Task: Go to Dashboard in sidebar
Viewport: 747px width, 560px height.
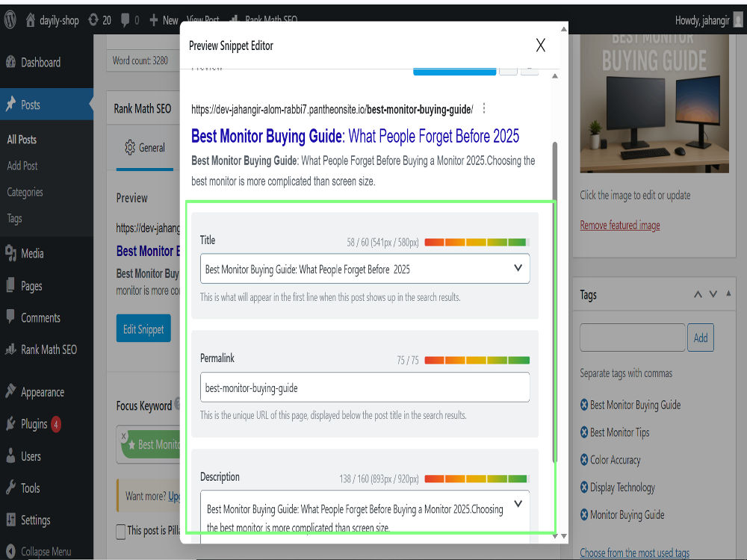Action: [x=40, y=63]
